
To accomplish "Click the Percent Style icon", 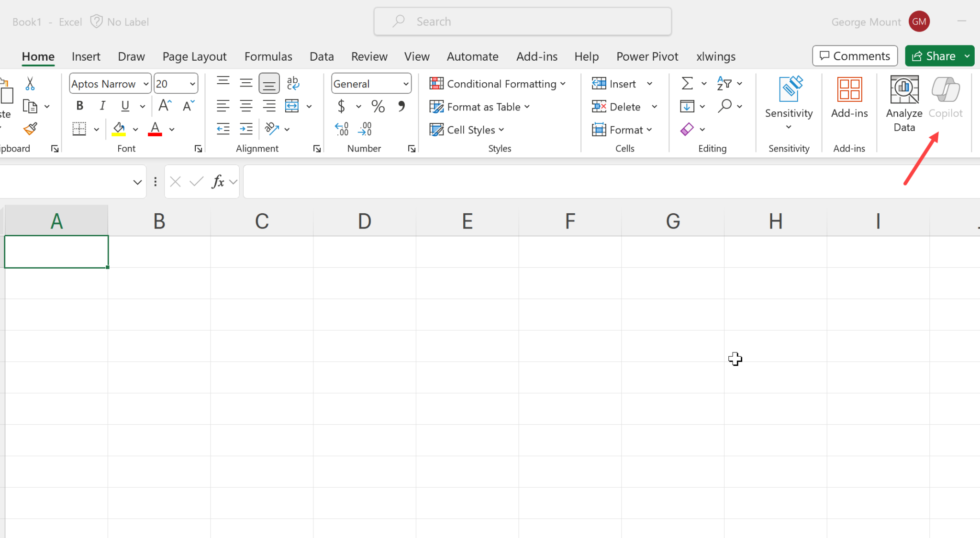I will (x=378, y=106).
